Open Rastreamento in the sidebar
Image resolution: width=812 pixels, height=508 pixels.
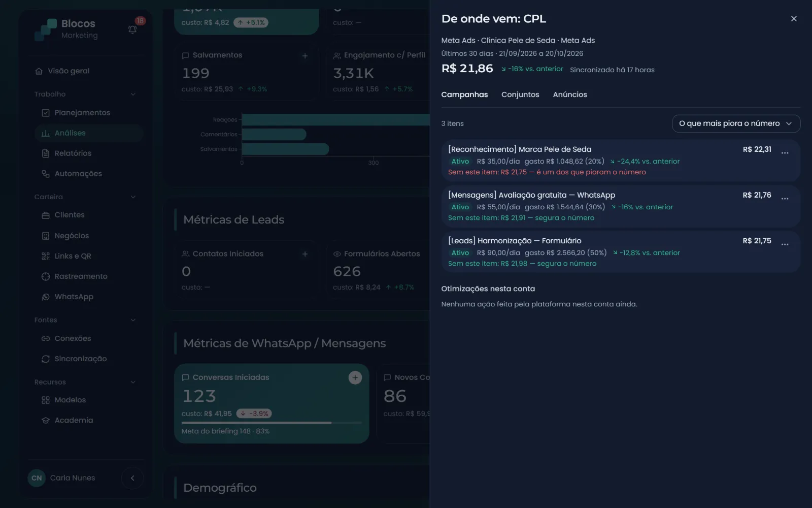point(89,276)
